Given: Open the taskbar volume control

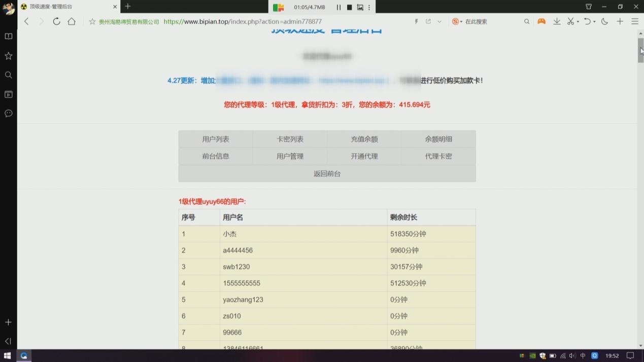Looking at the screenshot, I should [572, 356].
